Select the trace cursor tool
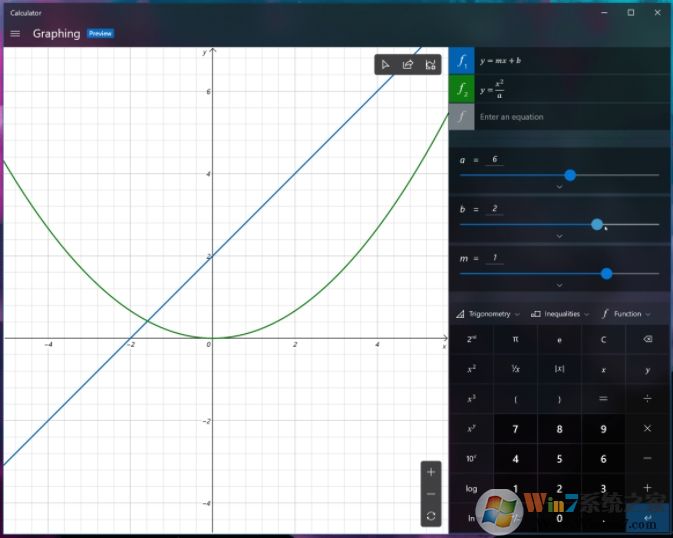The width and height of the screenshot is (673, 538). click(x=385, y=65)
